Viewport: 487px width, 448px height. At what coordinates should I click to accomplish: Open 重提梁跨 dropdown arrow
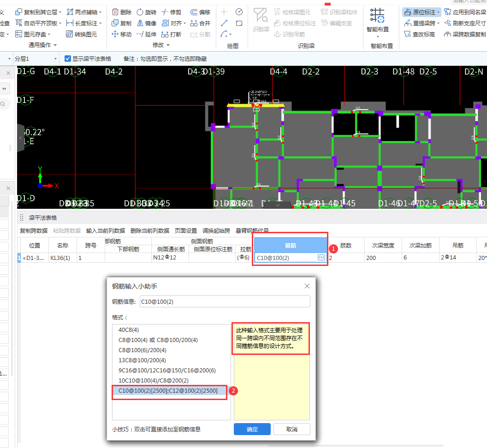pyautogui.click(x=438, y=24)
